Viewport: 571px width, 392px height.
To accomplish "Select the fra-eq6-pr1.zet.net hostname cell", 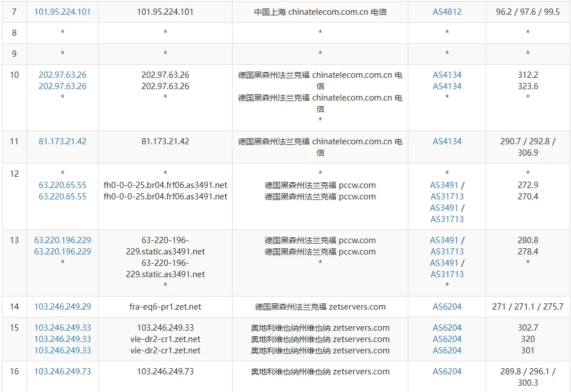I will (165, 306).
